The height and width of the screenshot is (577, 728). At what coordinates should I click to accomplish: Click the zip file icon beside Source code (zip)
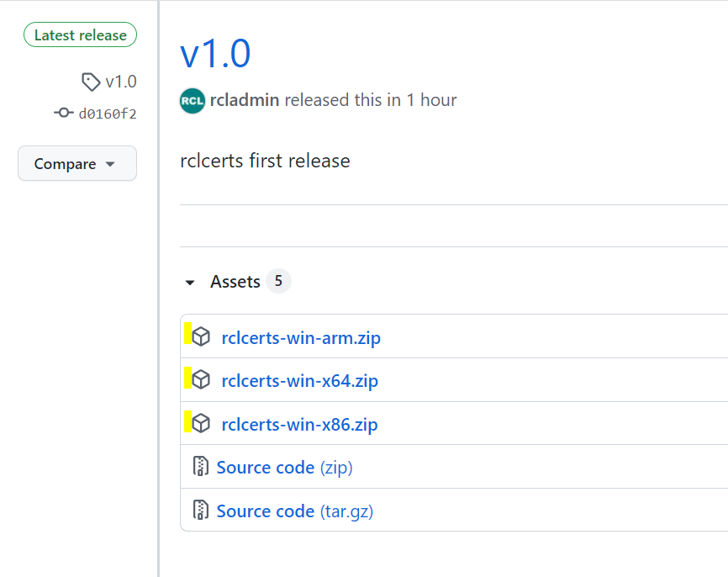pos(201,467)
